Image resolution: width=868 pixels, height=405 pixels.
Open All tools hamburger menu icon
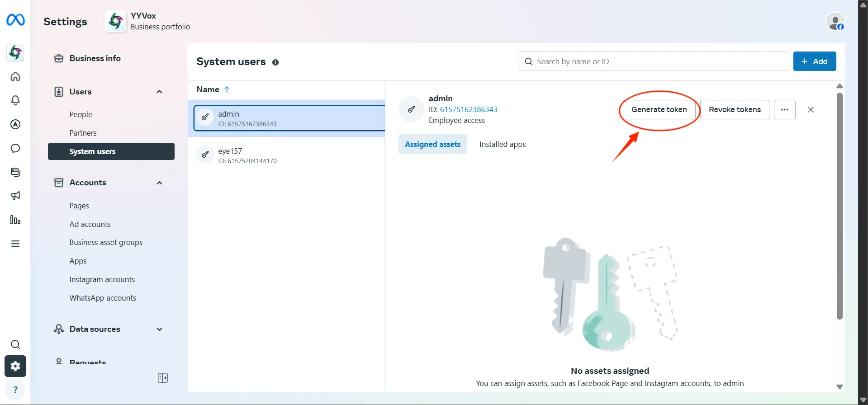(15, 244)
